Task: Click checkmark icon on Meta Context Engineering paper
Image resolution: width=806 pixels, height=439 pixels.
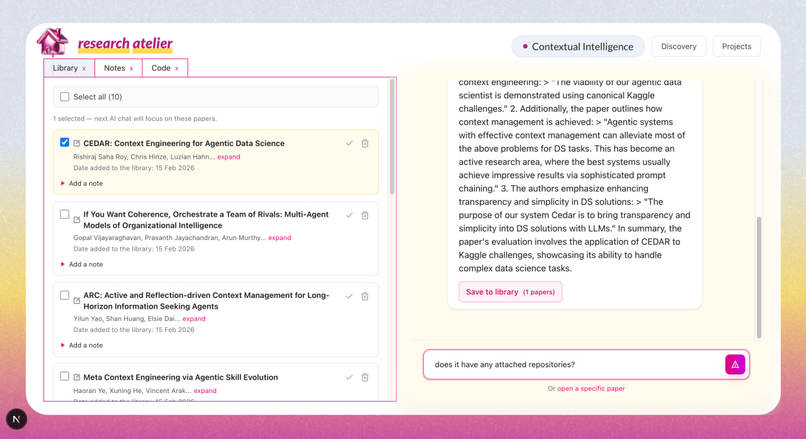Action: [349, 377]
